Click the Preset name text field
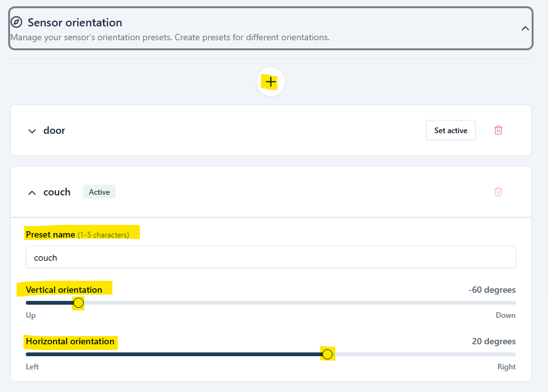Image resolution: width=548 pixels, height=392 pixels. tap(270, 258)
